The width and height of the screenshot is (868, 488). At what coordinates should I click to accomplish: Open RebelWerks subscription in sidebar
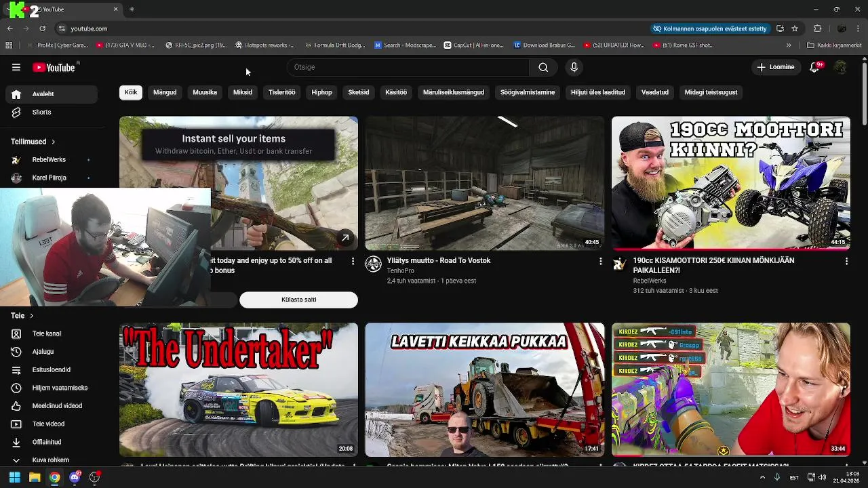coord(52,160)
